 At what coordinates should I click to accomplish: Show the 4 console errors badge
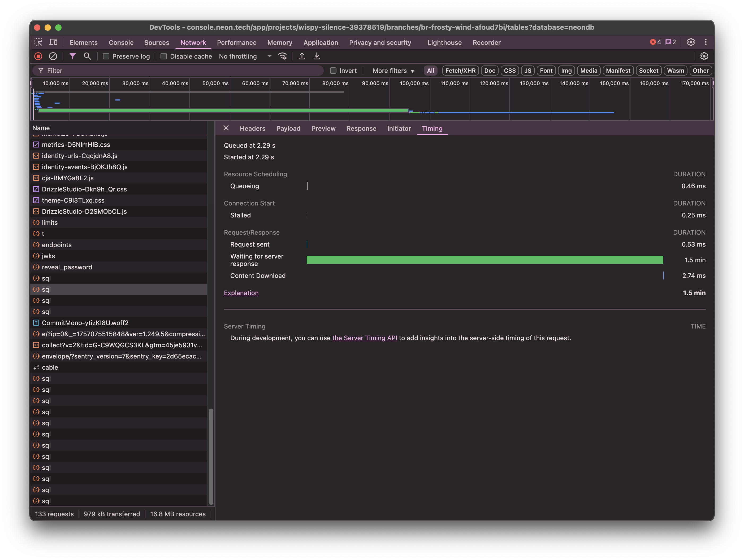tap(655, 42)
